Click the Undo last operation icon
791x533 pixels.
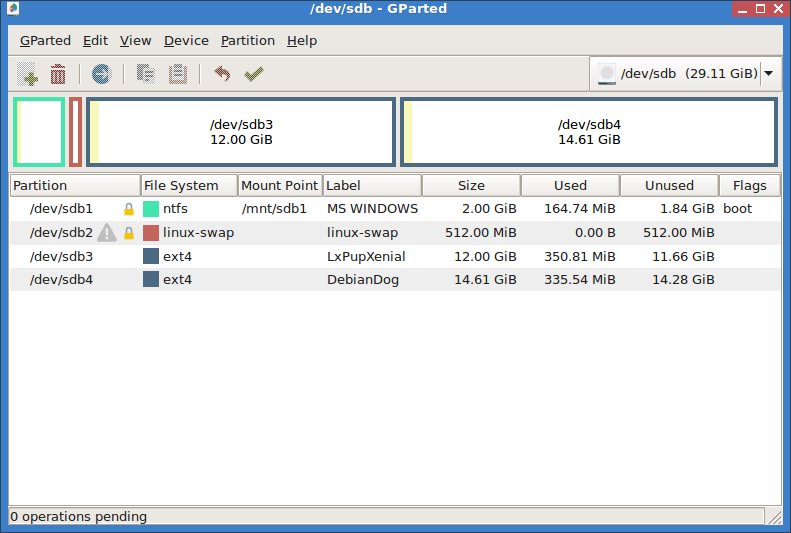pyautogui.click(x=222, y=74)
